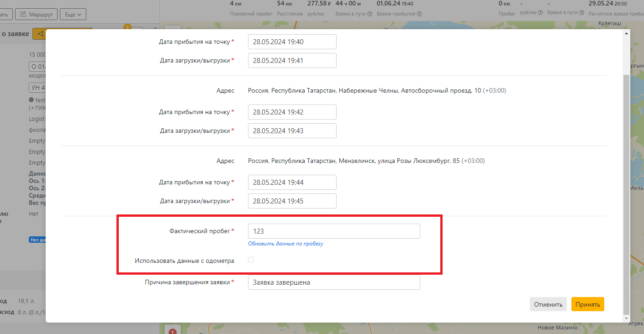This screenshot has width=644, height=334.
Task: Open help icon beside Время в пути under 44 ч 00 м
Action: click(370, 14)
